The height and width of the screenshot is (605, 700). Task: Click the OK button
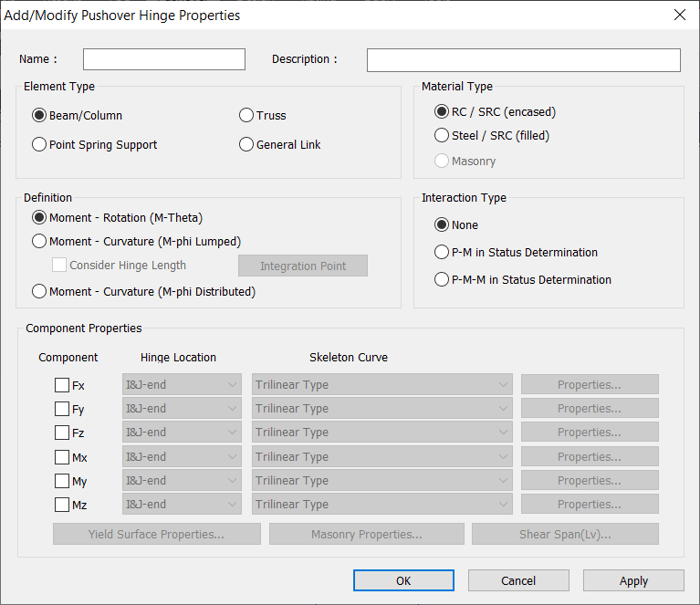click(x=403, y=581)
